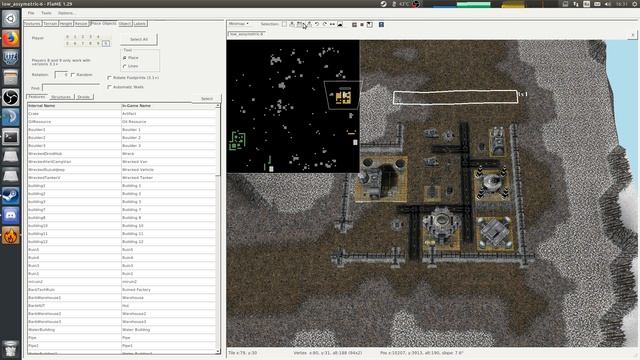Click the black hill-shaped toolbar icon
This screenshot has height=360, width=640.
pos(340,24)
